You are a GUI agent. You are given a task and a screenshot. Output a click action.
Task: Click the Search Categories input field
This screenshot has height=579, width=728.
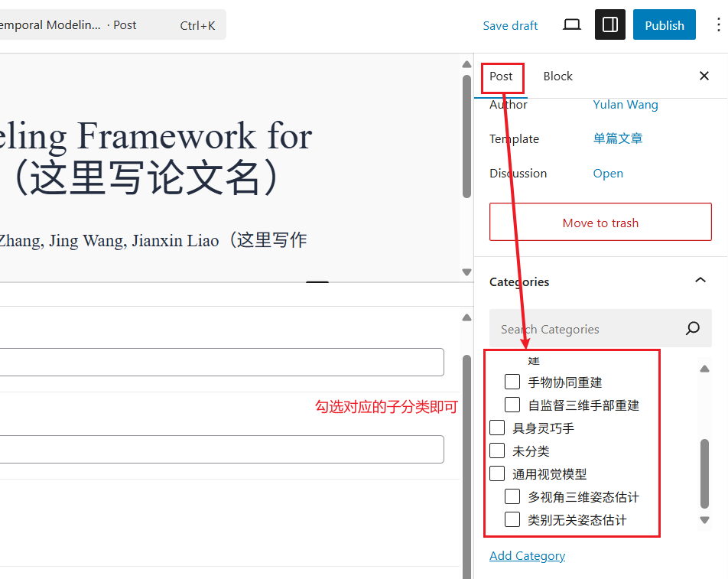(585, 329)
